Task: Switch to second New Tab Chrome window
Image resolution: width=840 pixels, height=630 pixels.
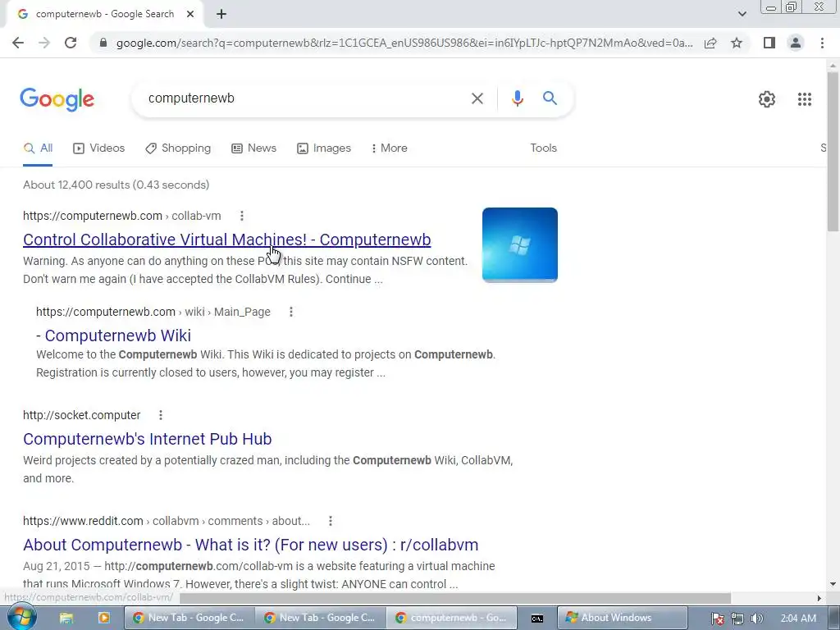Action: tap(321, 618)
